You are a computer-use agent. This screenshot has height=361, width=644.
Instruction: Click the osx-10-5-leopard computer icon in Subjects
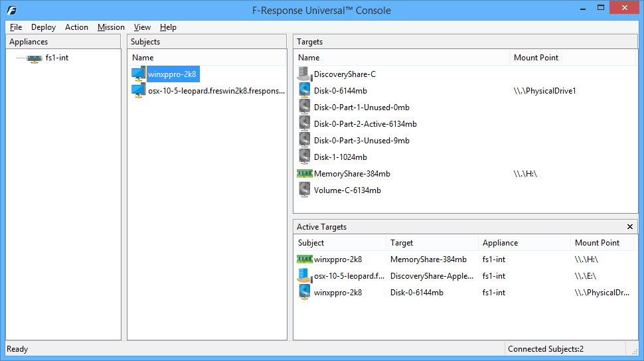tap(138, 91)
